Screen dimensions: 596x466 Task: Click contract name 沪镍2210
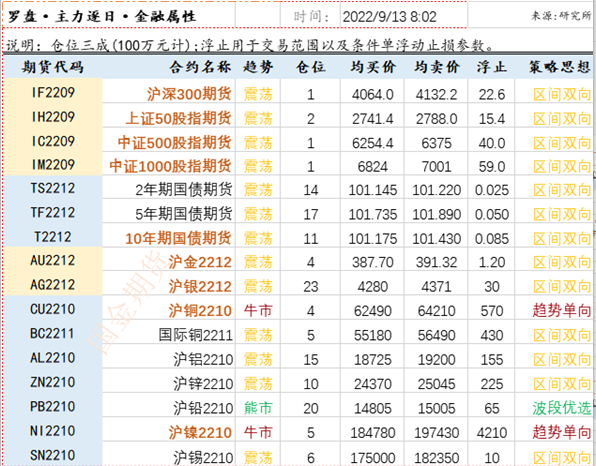click(200, 432)
